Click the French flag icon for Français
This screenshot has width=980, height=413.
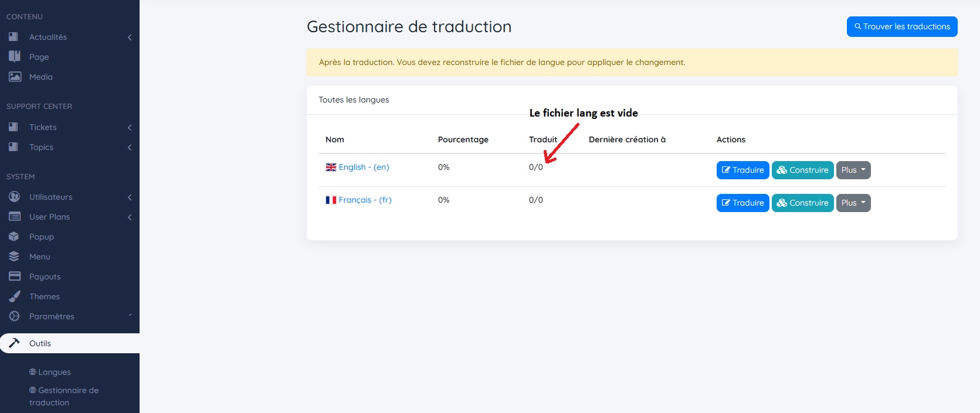click(x=331, y=200)
